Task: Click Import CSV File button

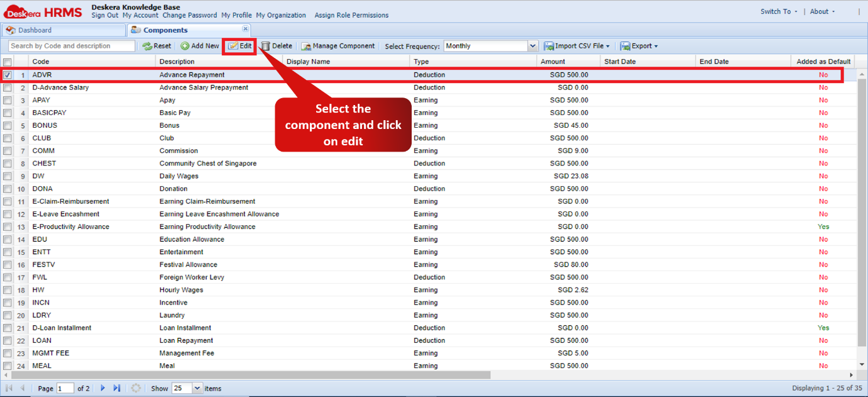Action: pos(576,46)
